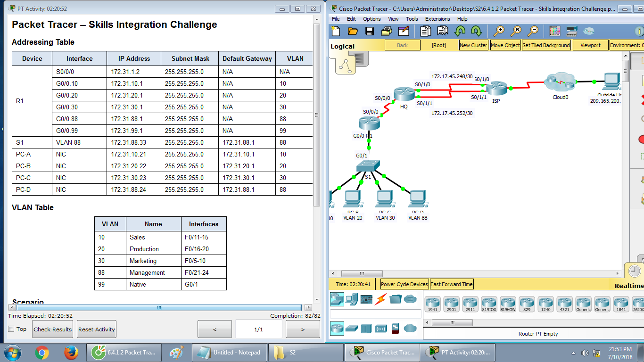Click the device list horizontal scrollbar
Image resolution: width=644 pixels, height=362 pixels.
point(452,323)
